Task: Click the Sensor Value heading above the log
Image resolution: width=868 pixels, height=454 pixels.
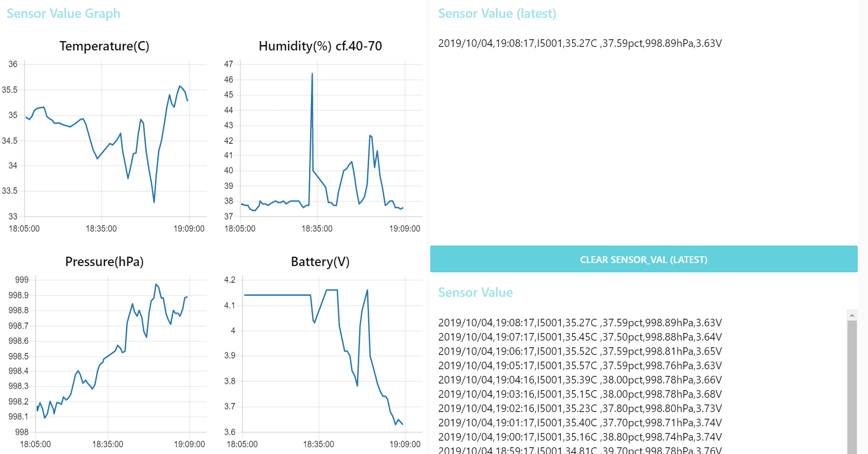Action: point(475,292)
